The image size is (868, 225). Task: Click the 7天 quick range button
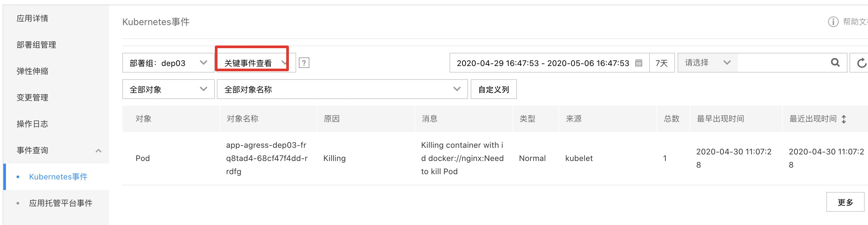coord(661,63)
